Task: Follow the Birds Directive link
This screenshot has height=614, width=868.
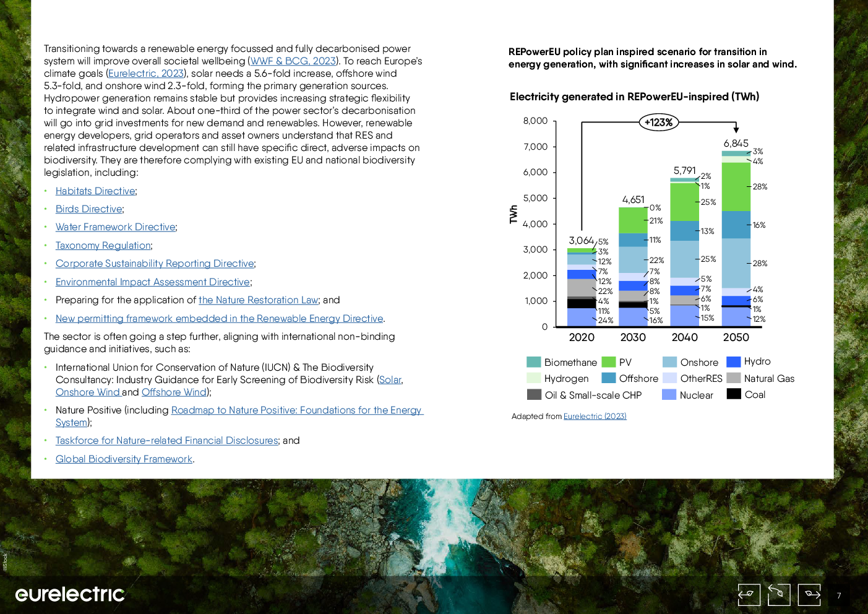Action: [89, 209]
